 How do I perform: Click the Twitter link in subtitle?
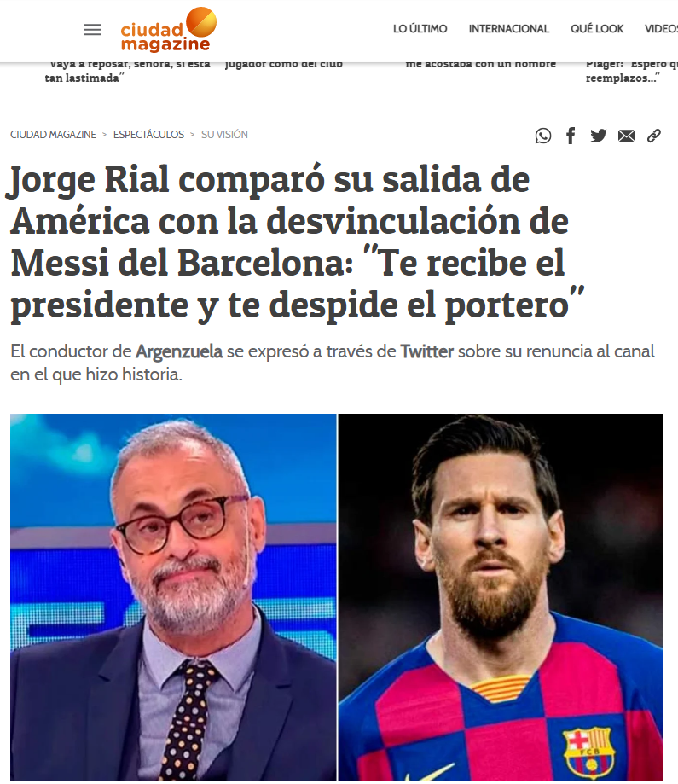coord(426,351)
